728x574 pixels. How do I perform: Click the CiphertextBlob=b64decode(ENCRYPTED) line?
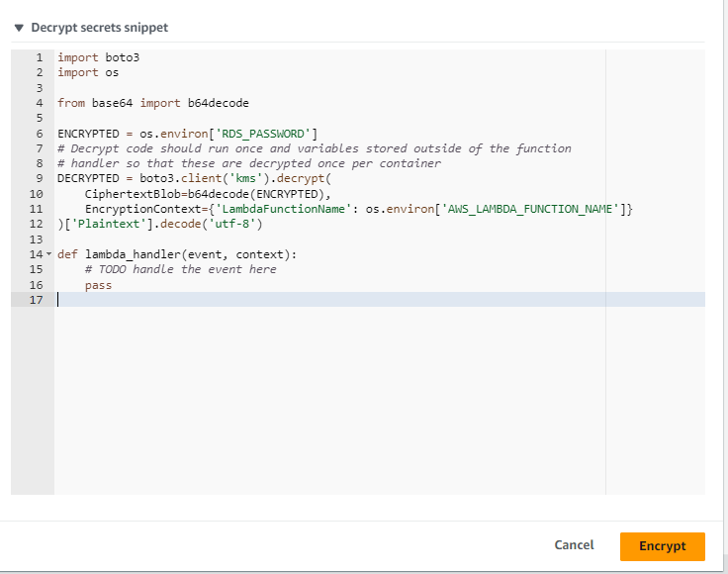pos(208,194)
